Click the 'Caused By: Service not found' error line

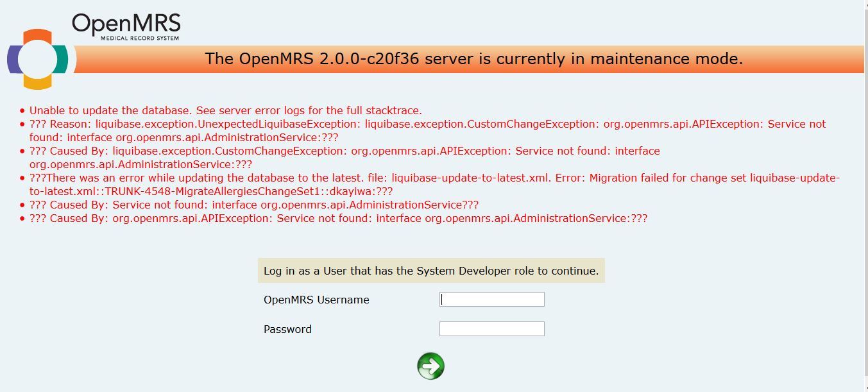point(254,205)
